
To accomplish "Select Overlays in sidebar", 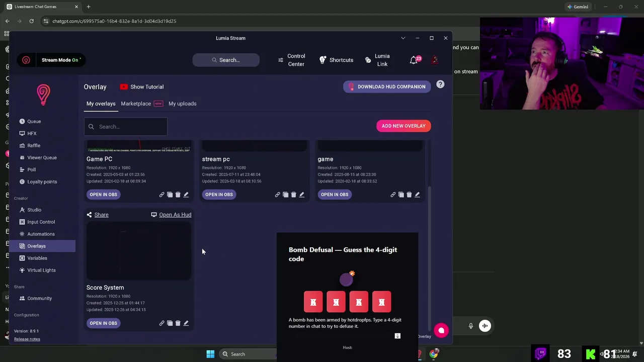I will (x=42, y=246).
